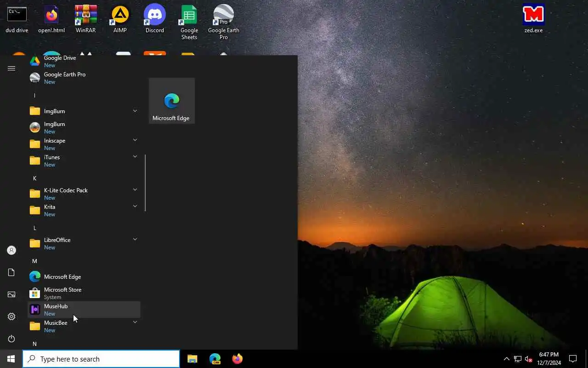Open the LibreOffice folder entry
This screenshot has height=368, width=588.
[x=84, y=243]
